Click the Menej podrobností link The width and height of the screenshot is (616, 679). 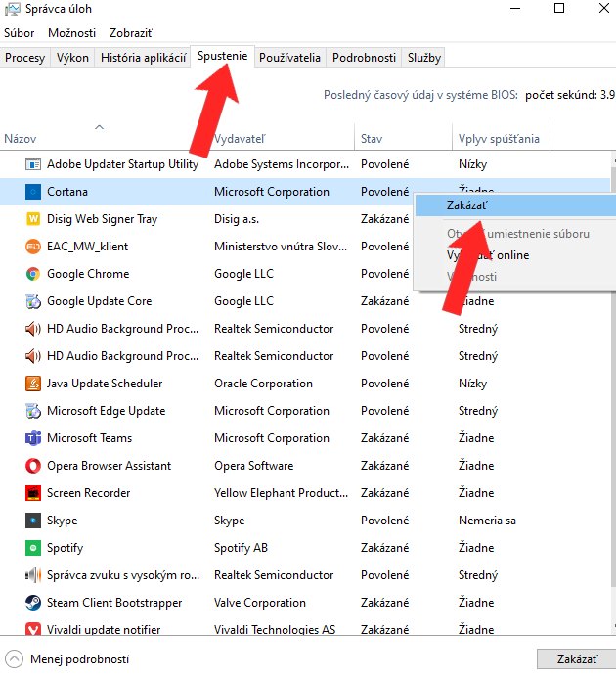coord(79,659)
